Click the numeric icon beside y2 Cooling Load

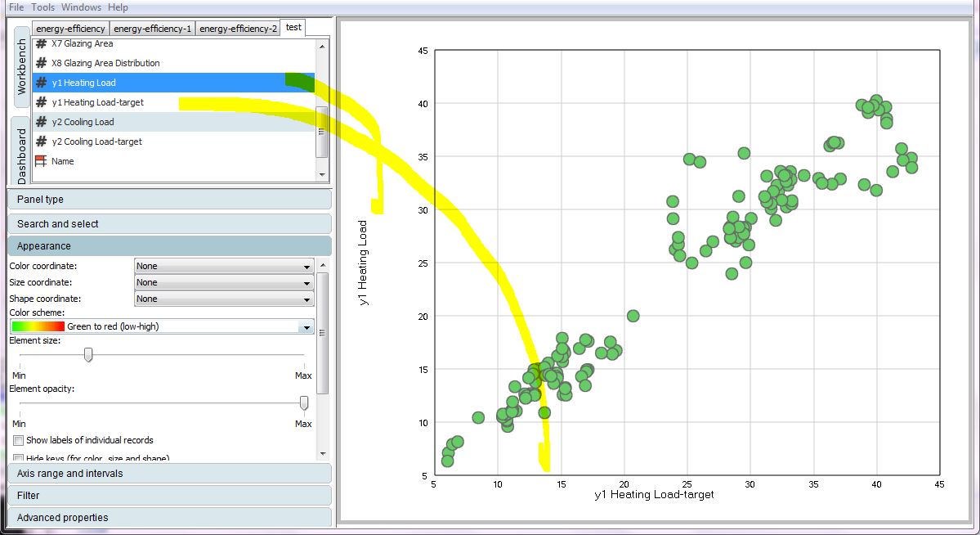41,122
